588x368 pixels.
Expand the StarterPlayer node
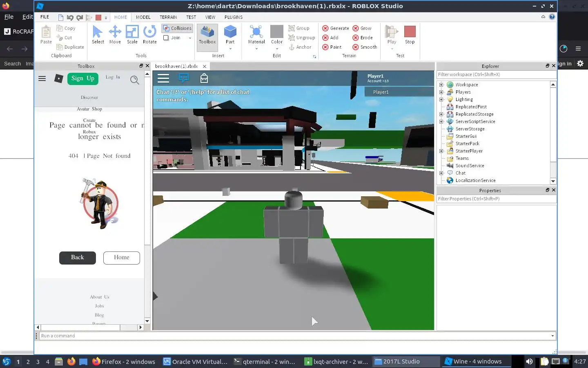coord(441,151)
